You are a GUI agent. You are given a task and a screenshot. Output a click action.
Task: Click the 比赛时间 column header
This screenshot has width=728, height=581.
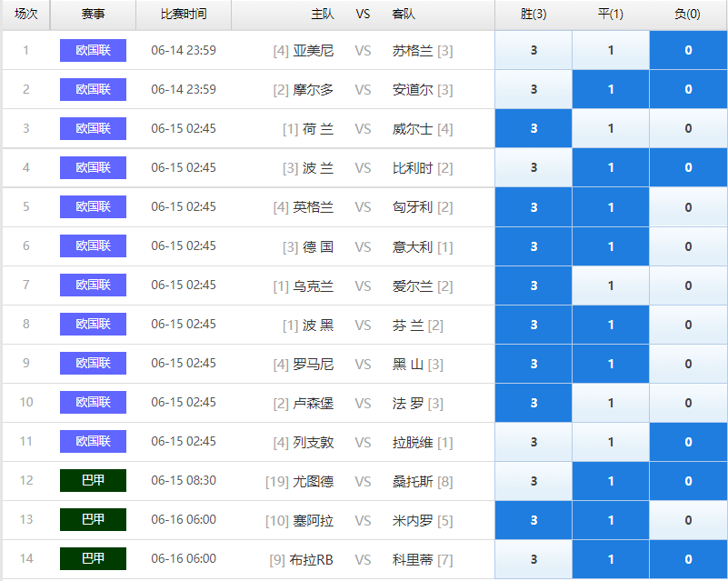(184, 14)
